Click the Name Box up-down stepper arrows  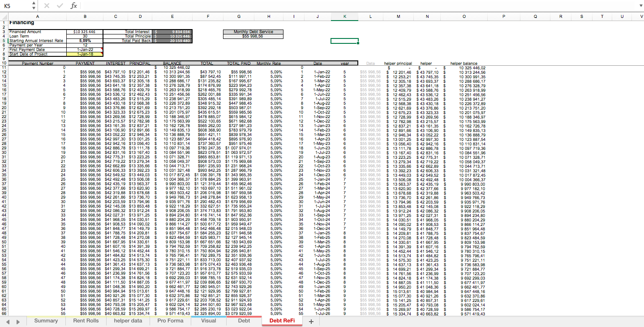tap(34, 5)
